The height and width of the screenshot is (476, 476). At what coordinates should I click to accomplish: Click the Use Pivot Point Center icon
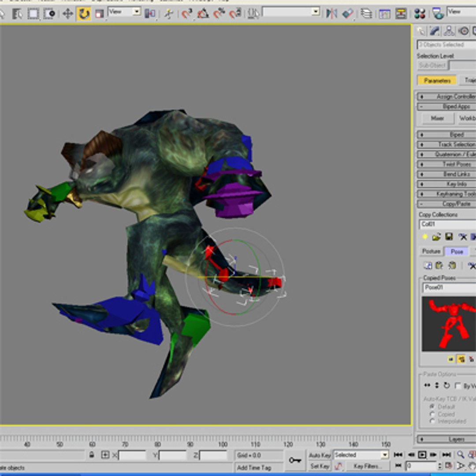150,14
